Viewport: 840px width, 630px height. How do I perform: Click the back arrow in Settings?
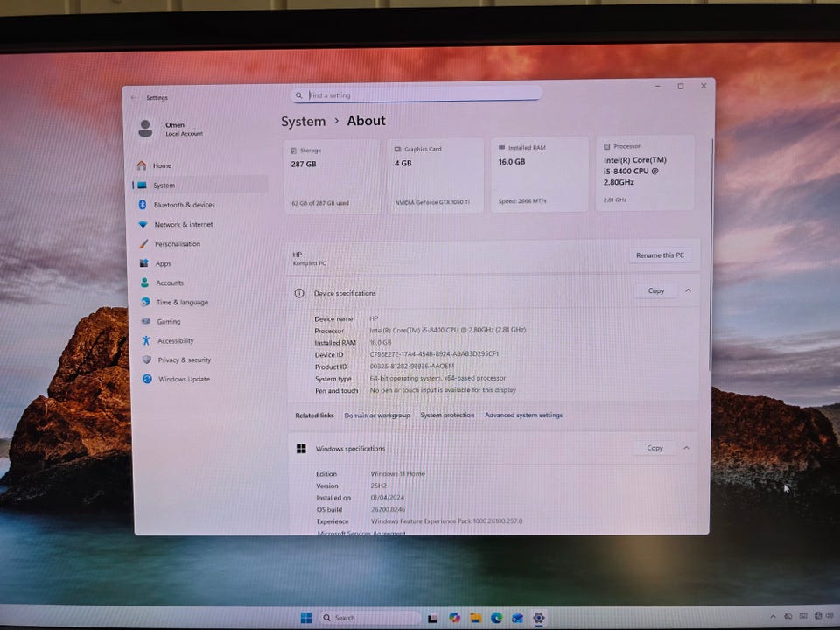pos(133,97)
